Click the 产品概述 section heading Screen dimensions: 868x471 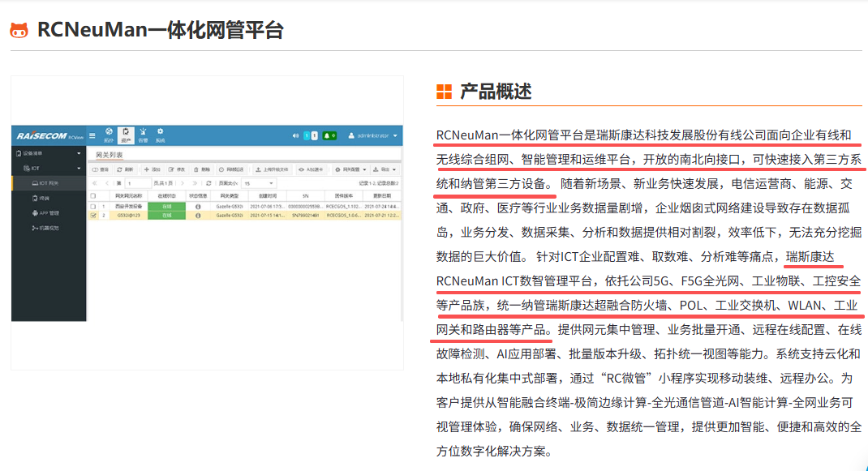click(x=496, y=92)
